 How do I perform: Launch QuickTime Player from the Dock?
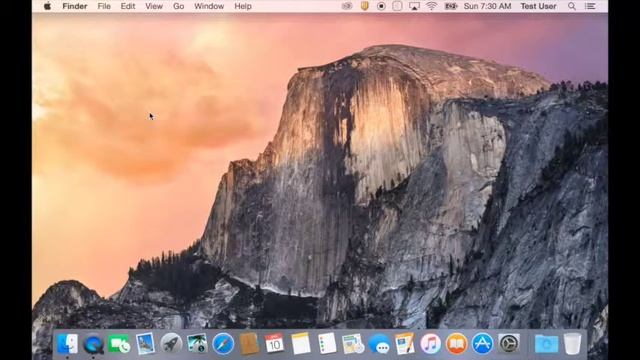point(93,344)
